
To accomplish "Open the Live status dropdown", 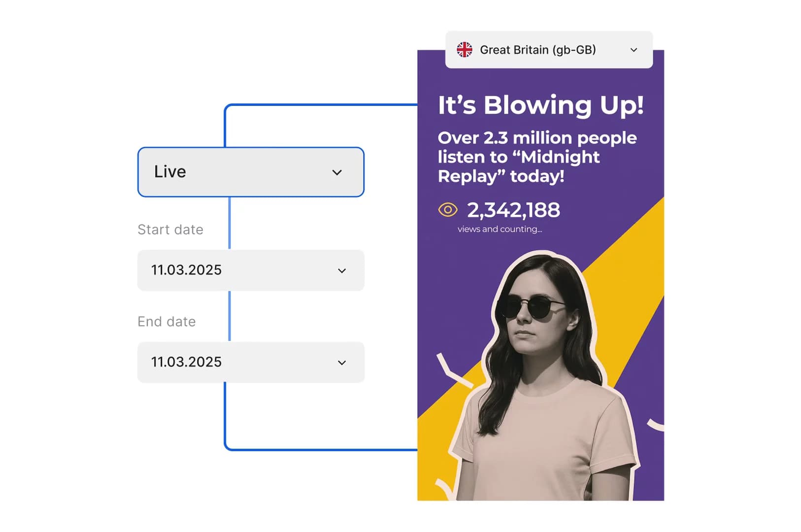I will 251,172.
